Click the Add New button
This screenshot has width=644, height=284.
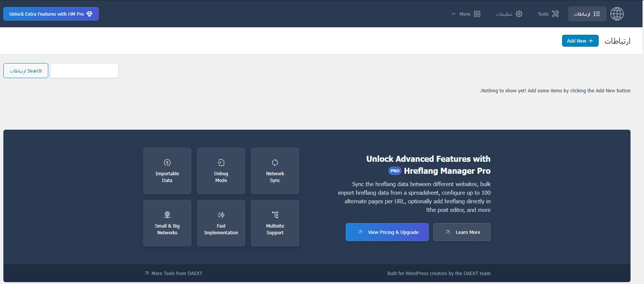580,41
